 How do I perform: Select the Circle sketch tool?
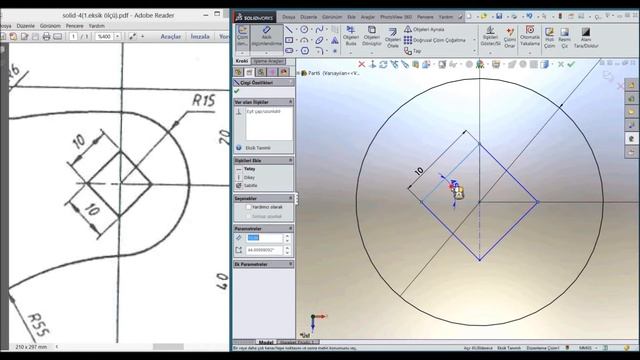[304, 29]
